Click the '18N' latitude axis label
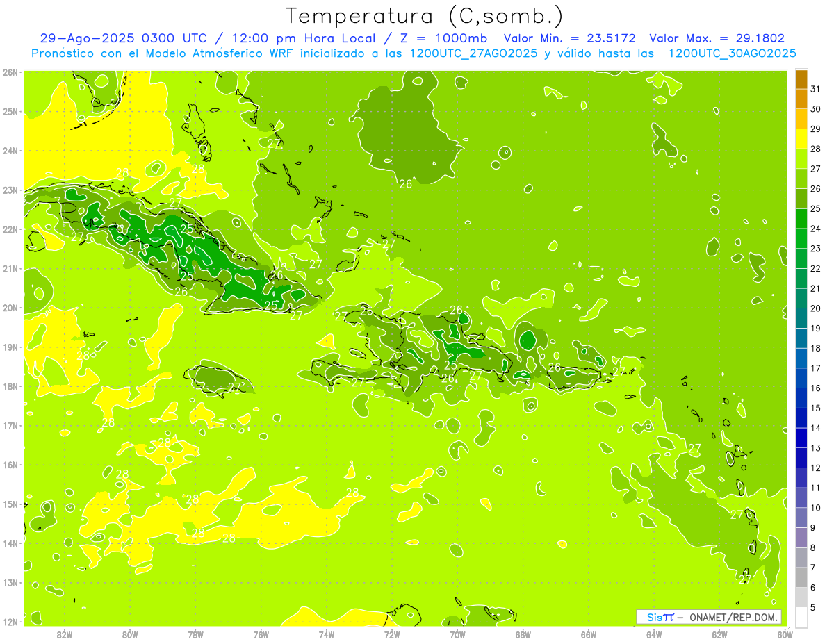Viewport: 834px width, 644px height. 10,386
